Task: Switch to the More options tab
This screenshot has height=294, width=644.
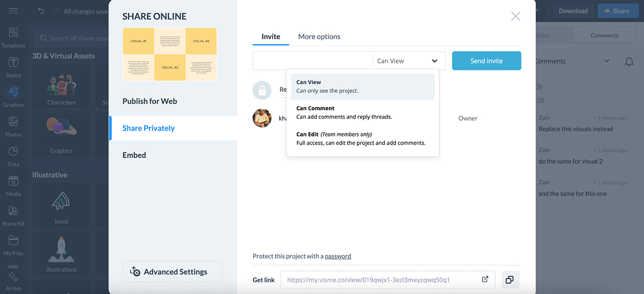Action: pyautogui.click(x=319, y=37)
